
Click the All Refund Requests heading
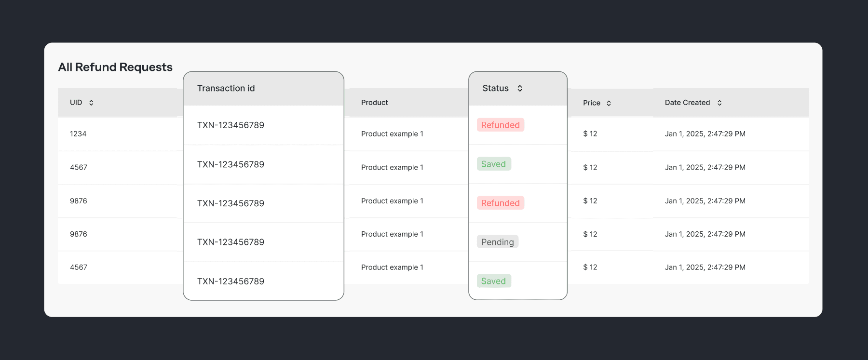click(115, 67)
